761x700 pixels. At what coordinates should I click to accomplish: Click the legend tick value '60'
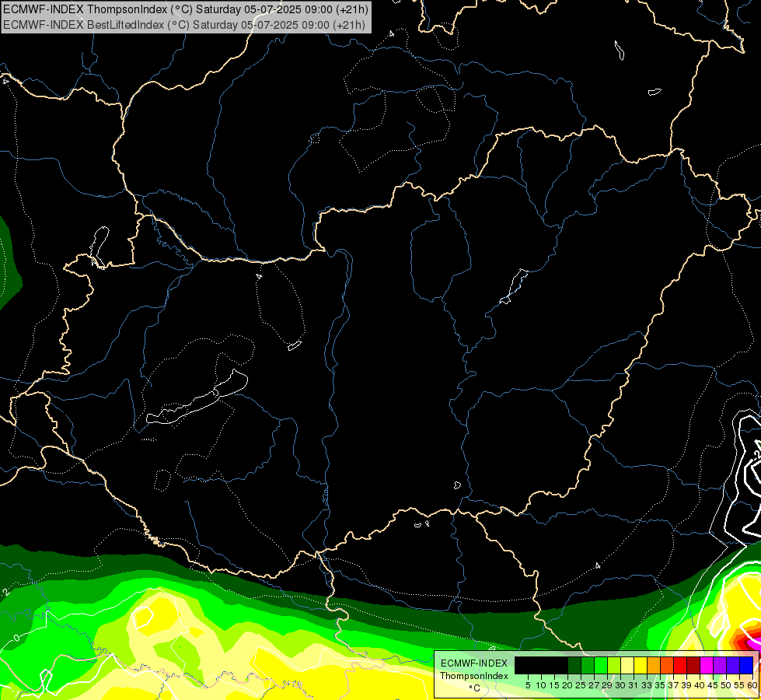point(752,685)
